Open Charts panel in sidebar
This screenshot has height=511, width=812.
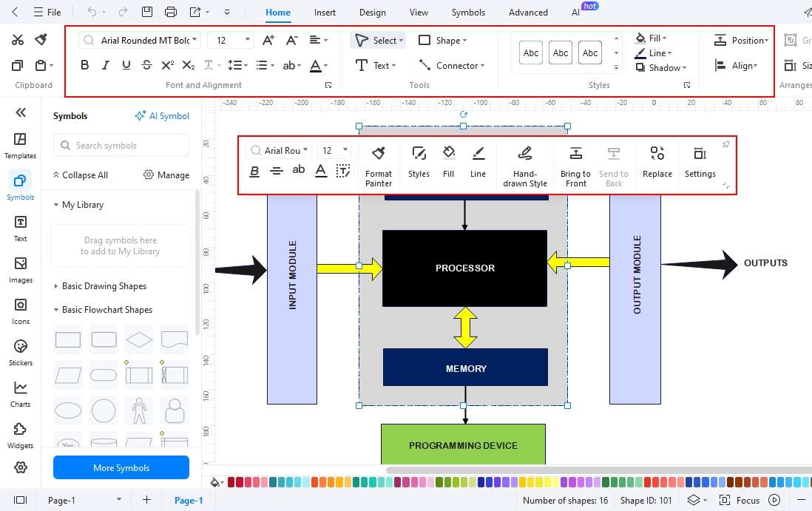tap(20, 394)
